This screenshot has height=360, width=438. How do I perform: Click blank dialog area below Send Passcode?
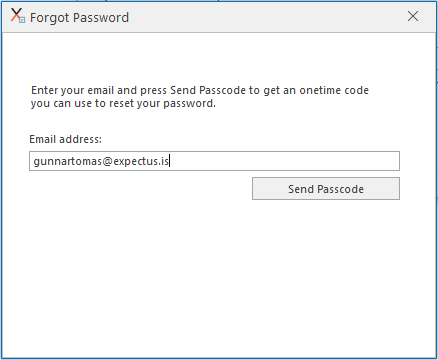tap(219, 277)
